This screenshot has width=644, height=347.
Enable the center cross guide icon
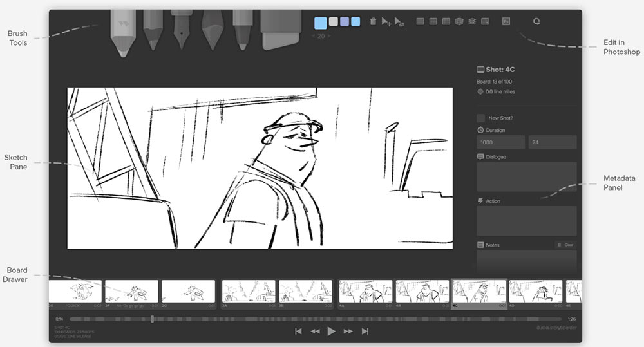point(433,22)
